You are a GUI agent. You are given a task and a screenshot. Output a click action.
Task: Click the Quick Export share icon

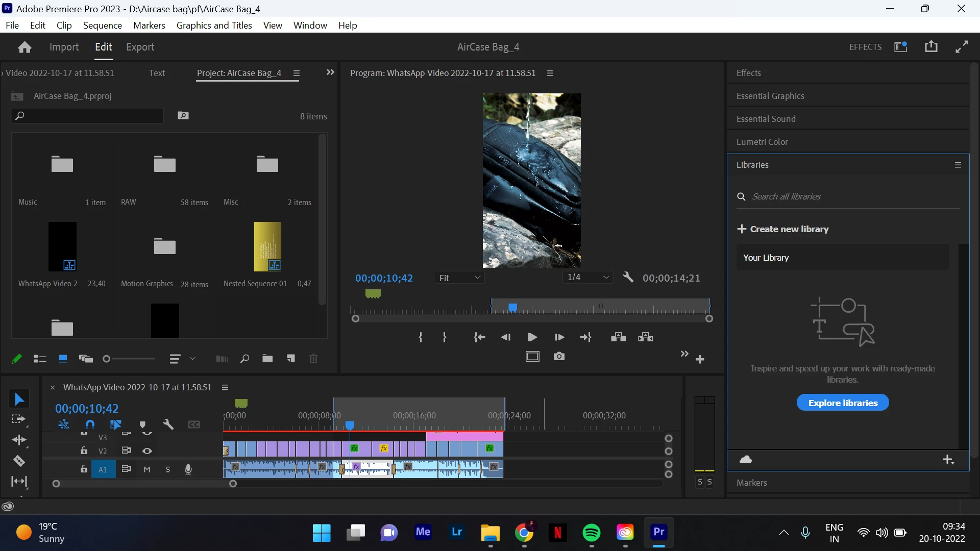pyautogui.click(x=931, y=47)
